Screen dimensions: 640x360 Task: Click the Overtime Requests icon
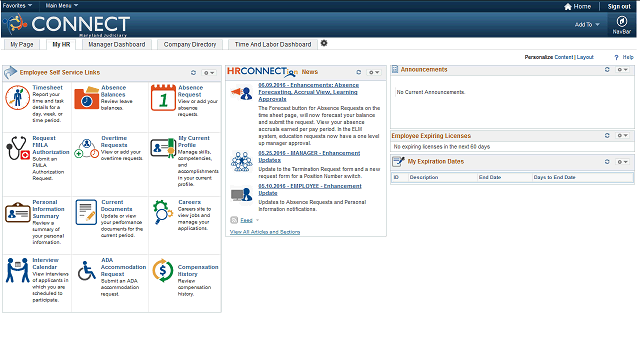click(87, 149)
